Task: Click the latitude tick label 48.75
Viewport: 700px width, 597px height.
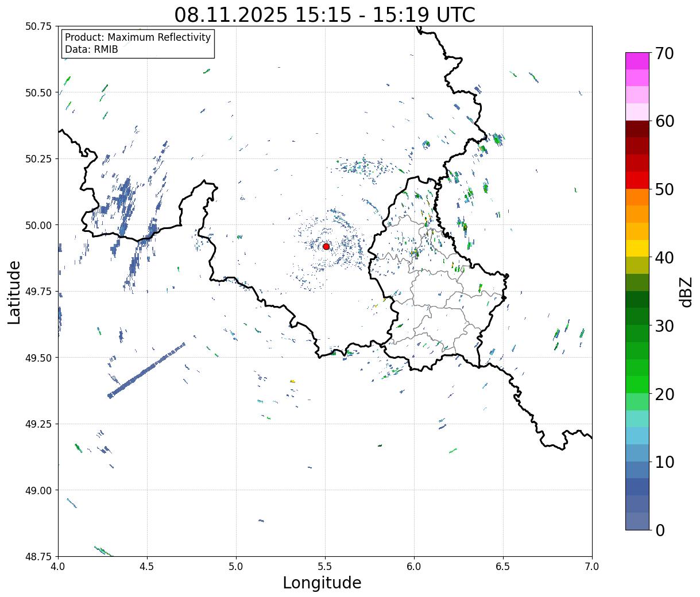Action: tap(39, 556)
